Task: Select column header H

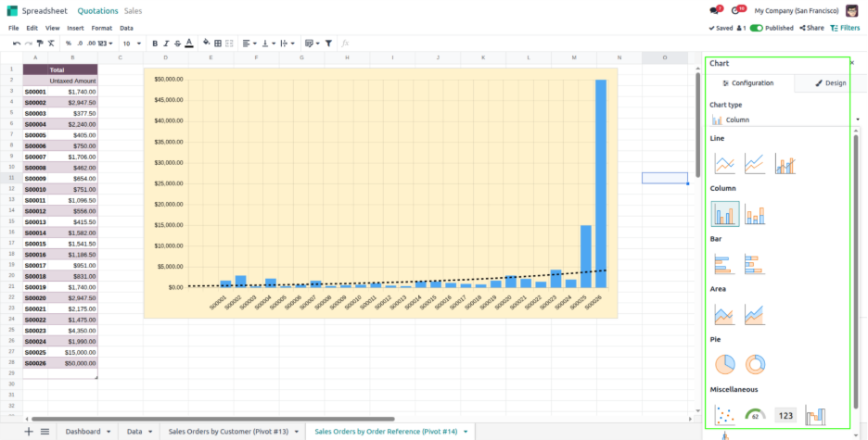Action: pyautogui.click(x=347, y=57)
